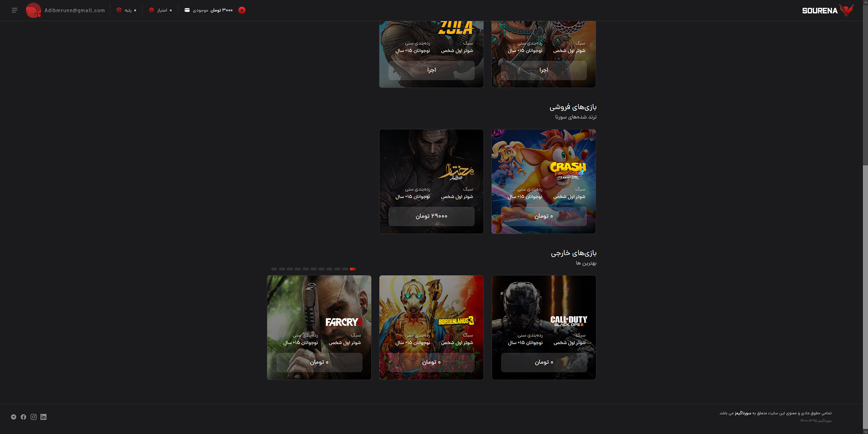
Task: Select the active red carousel indicator dot
Action: 353,269
